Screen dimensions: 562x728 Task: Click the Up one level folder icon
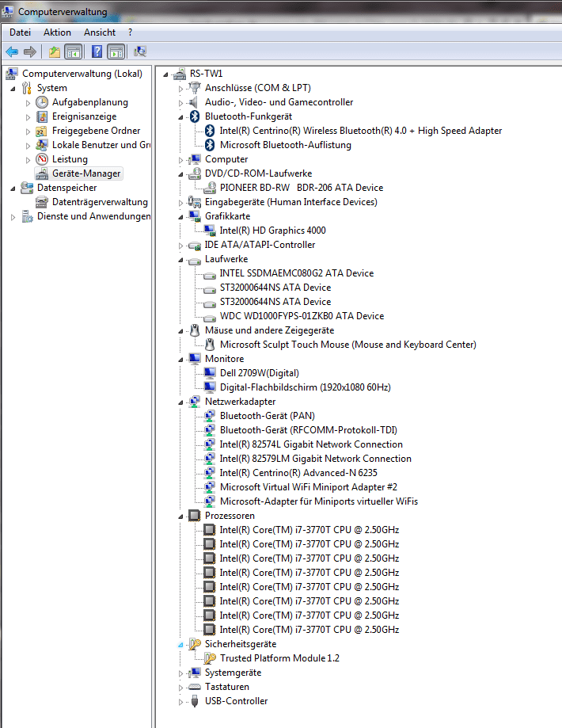click(55, 51)
